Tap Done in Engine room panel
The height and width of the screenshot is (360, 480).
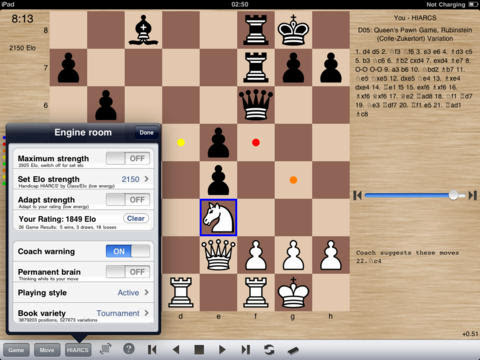pos(146,132)
